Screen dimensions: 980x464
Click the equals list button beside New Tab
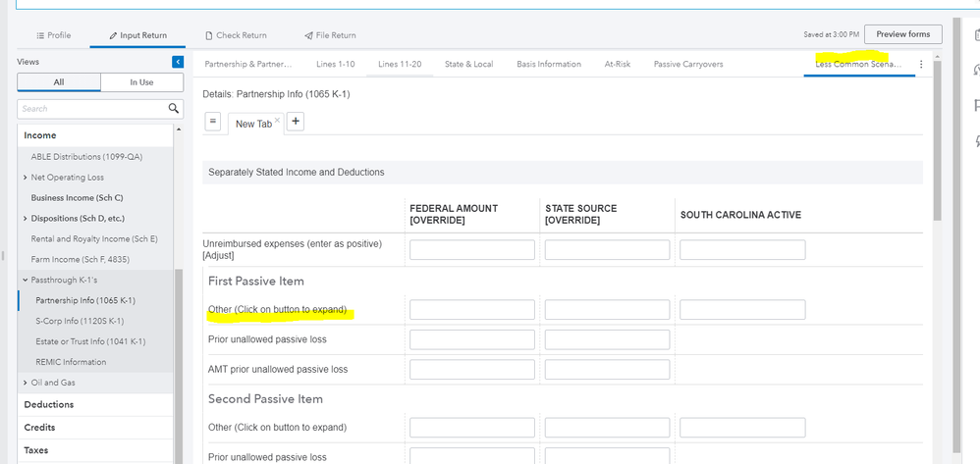[x=213, y=122]
